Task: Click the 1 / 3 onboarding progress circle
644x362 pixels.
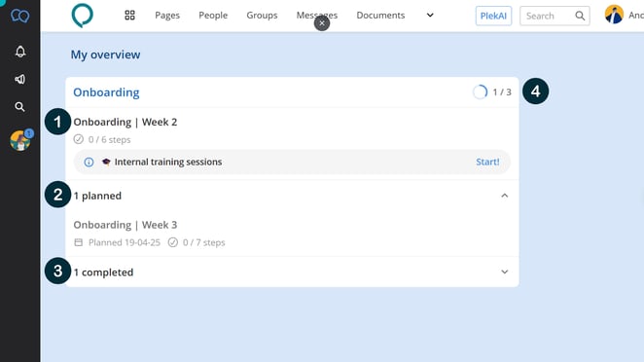Action: 480,92
